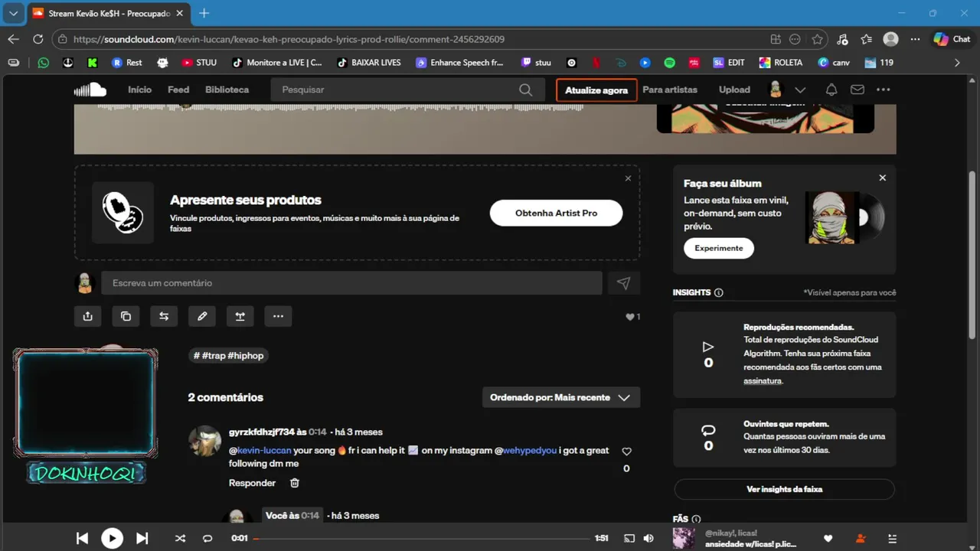Click the Experimente button

(718, 248)
